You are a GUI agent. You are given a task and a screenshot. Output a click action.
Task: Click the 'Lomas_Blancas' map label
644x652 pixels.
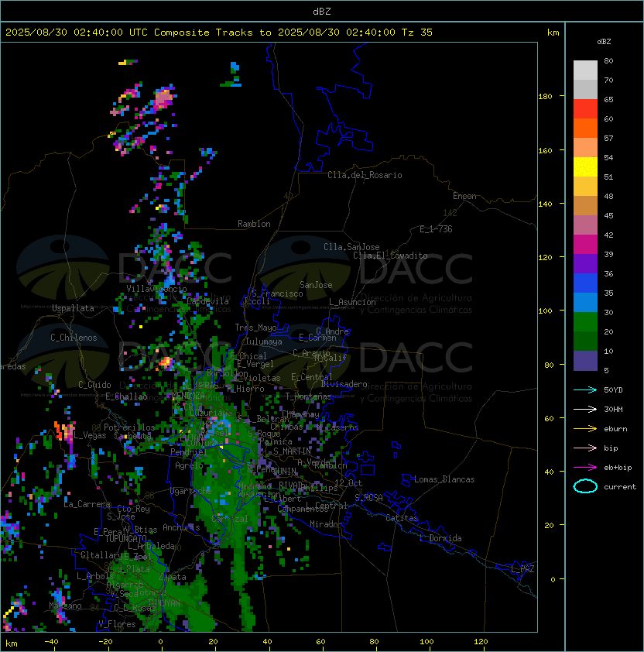(444, 479)
